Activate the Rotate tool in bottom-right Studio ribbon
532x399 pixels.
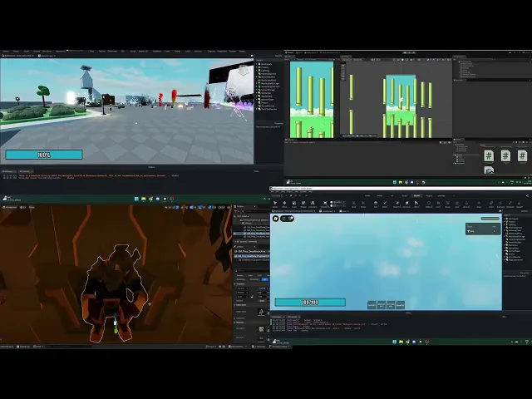(x=303, y=204)
